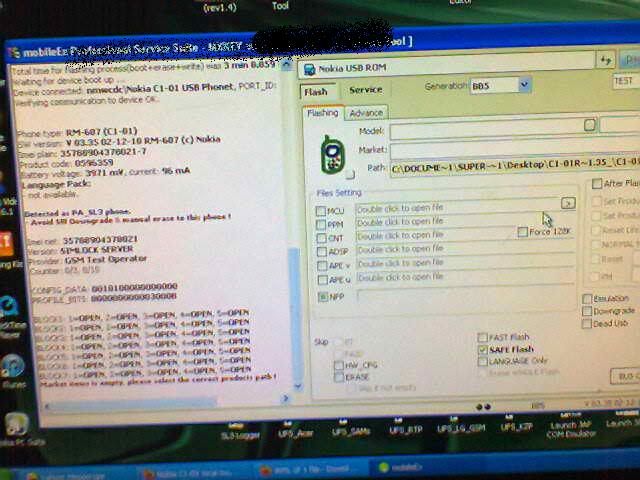Click the mobileEx title bar application icon
Image resolution: width=640 pixels, height=480 pixels.
(14, 53)
